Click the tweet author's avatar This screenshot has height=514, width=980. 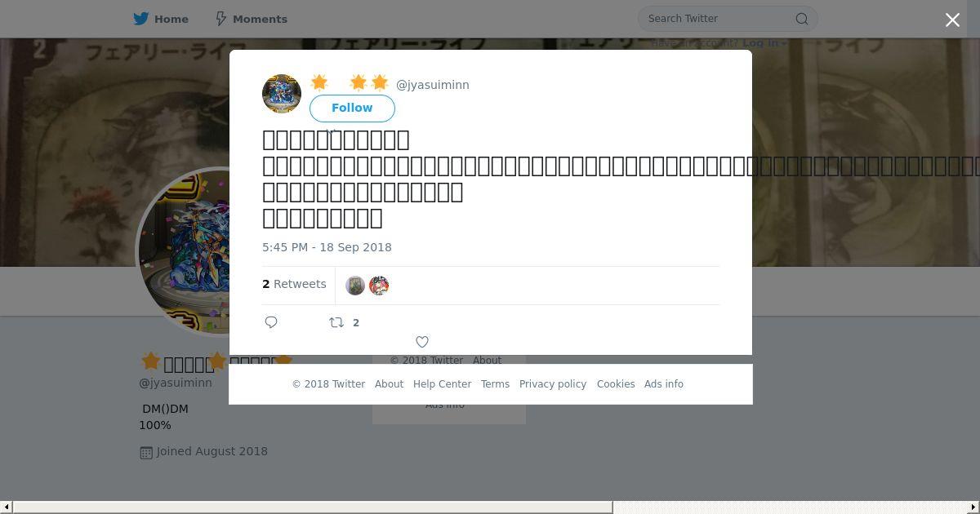coord(282,94)
